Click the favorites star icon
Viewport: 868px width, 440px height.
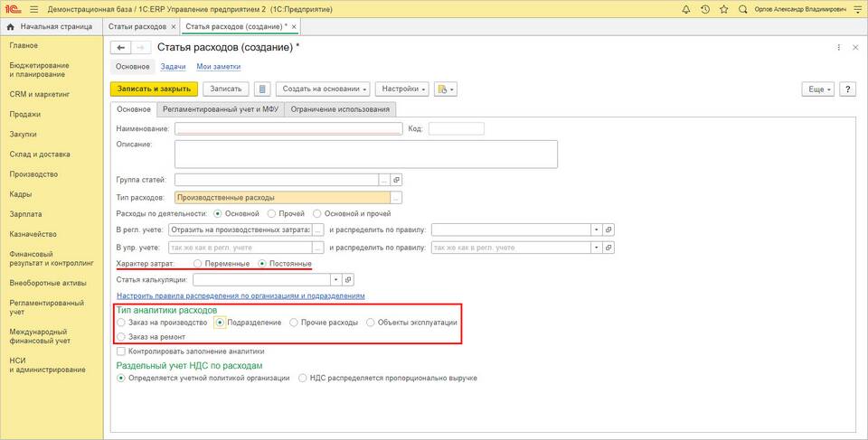(x=722, y=9)
